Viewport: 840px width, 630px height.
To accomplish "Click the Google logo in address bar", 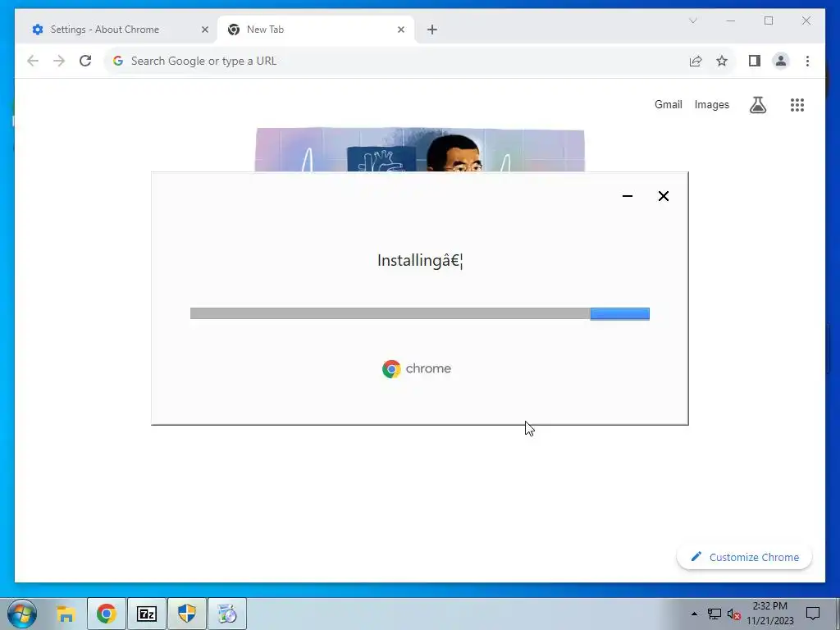I will coord(118,61).
